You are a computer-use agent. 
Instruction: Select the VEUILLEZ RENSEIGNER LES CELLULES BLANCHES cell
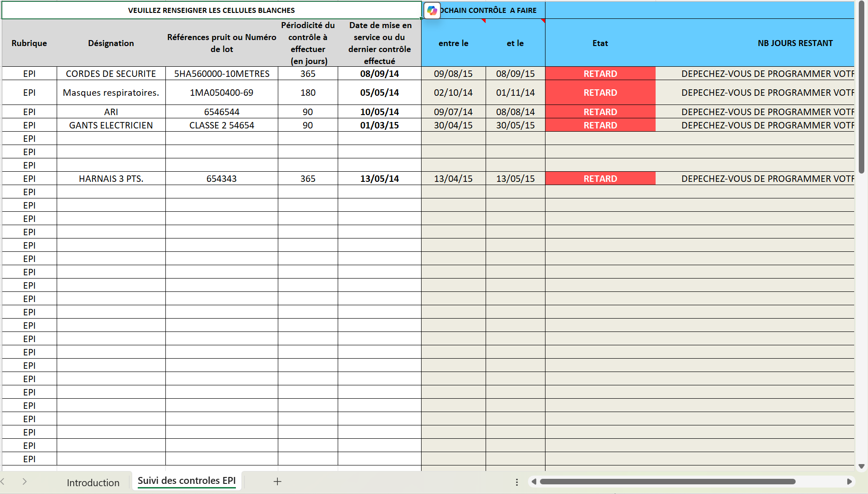click(x=211, y=10)
